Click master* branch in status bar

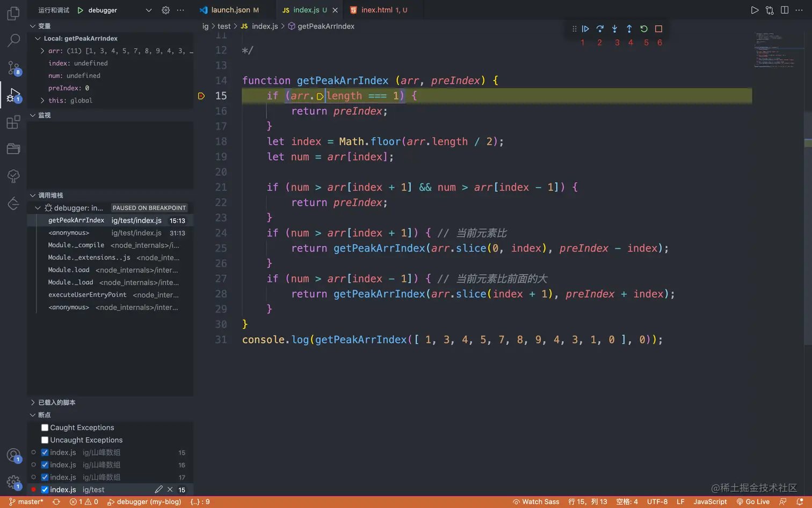[26, 502]
